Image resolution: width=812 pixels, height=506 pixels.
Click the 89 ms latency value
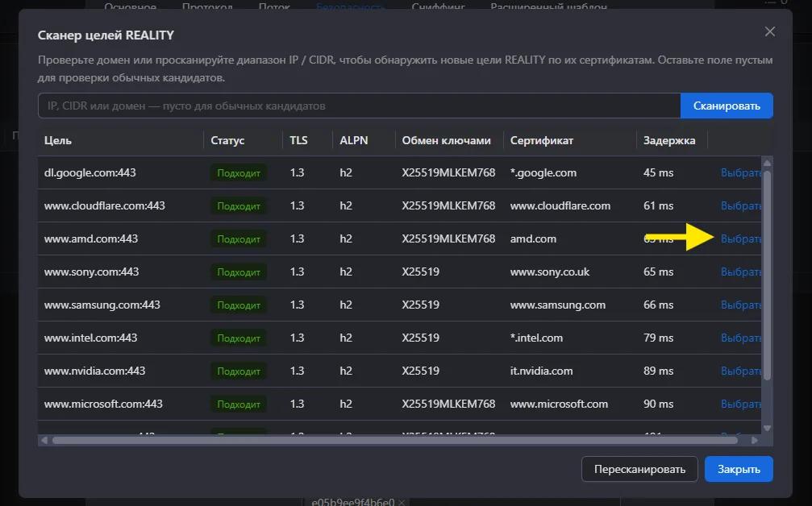[x=658, y=371]
